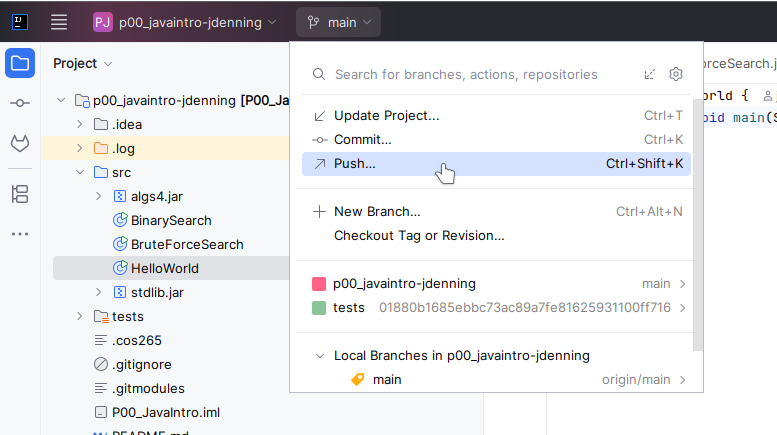
Task: Select Push... from the branch menu
Action: pyautogui.click(x=355, y=163)
